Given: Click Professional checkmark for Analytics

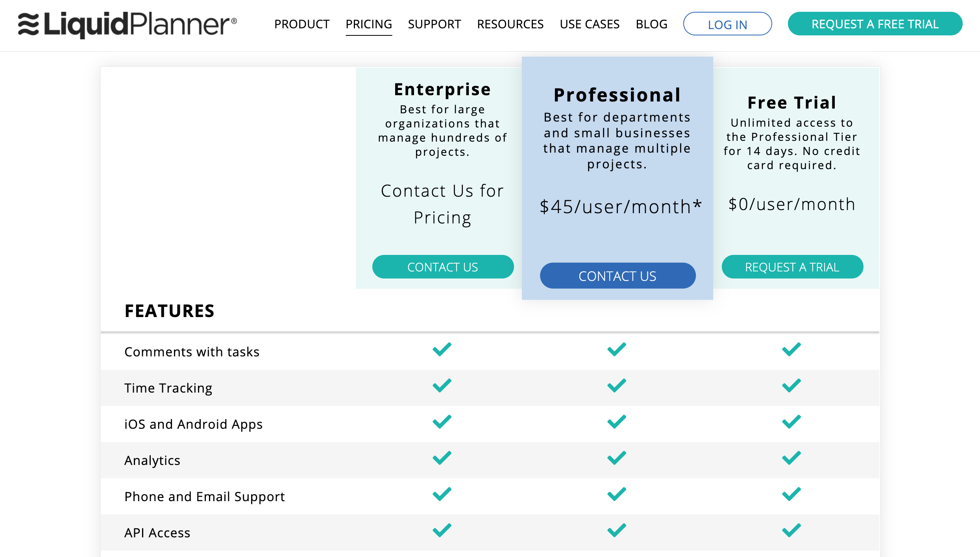Looking at the screenshot, I should [617, 458].
